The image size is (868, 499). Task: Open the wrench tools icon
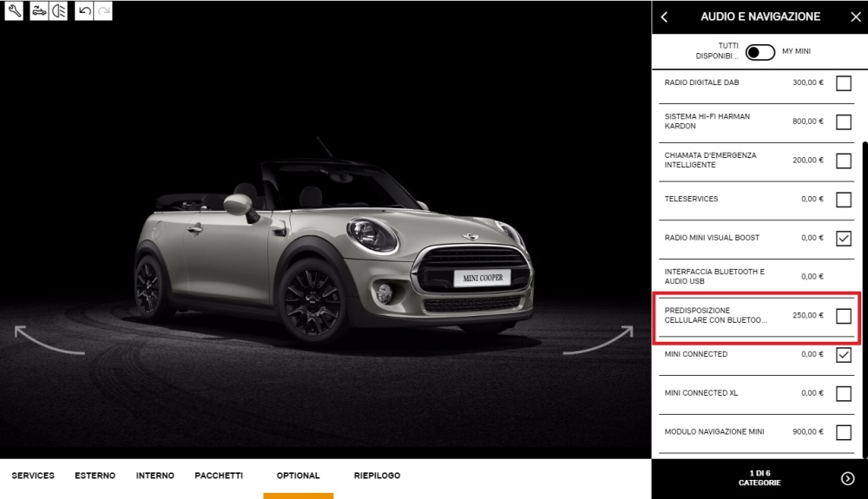click(x=15, y=11)
